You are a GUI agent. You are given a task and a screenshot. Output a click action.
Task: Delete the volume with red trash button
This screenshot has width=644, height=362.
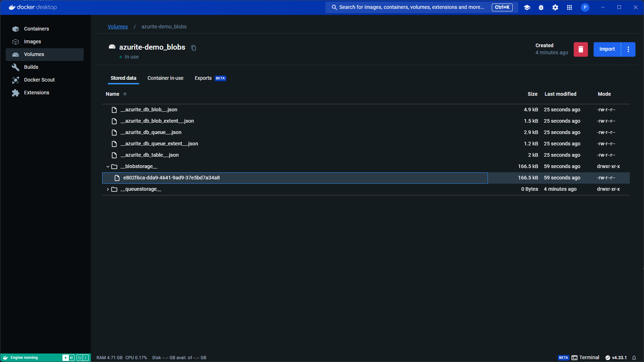pos(580,49)
